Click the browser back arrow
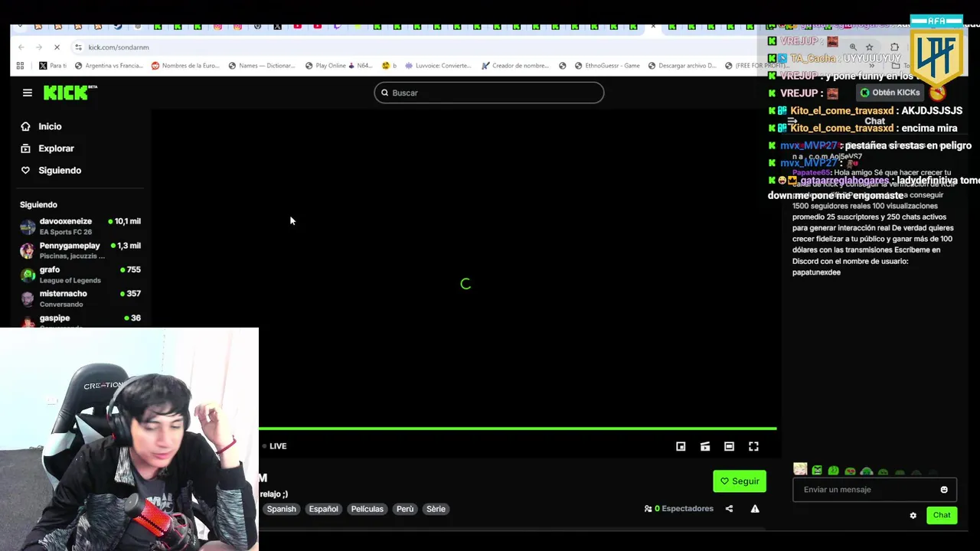 21,47
